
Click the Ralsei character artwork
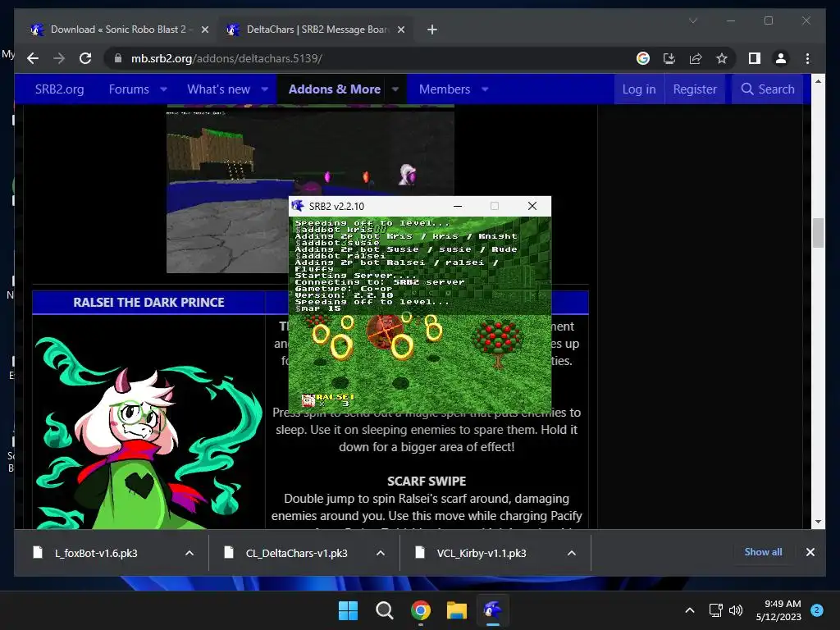tap(148, 431)
